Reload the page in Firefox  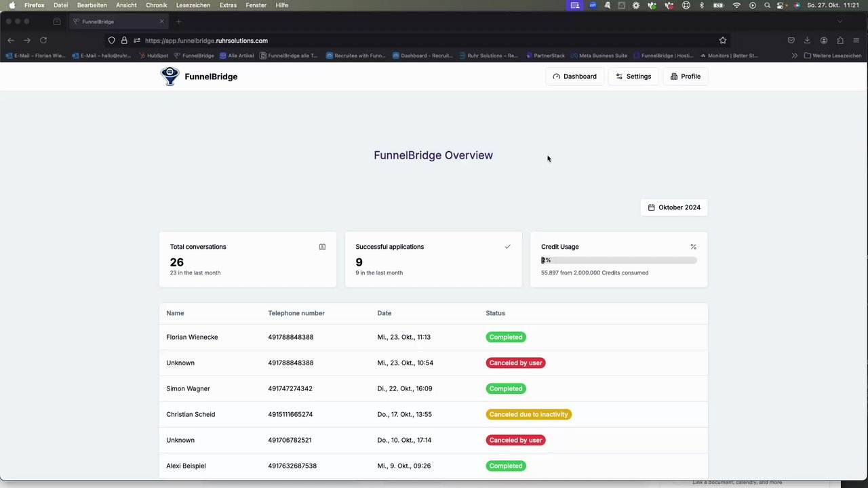tap(43, 41)
